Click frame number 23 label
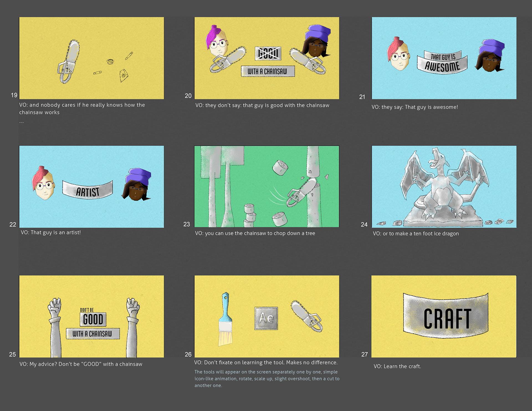532x411 pixels. (x=187, y=224)
